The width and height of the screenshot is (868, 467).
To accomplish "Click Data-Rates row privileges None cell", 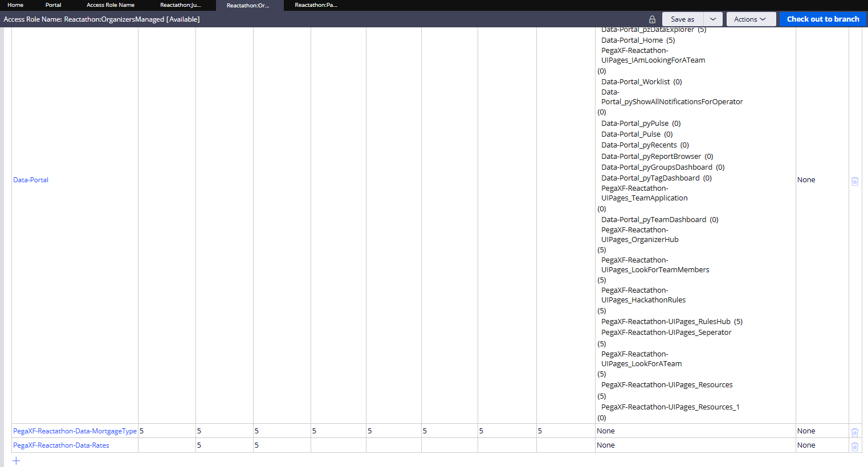I will click(x=606, y=445).
